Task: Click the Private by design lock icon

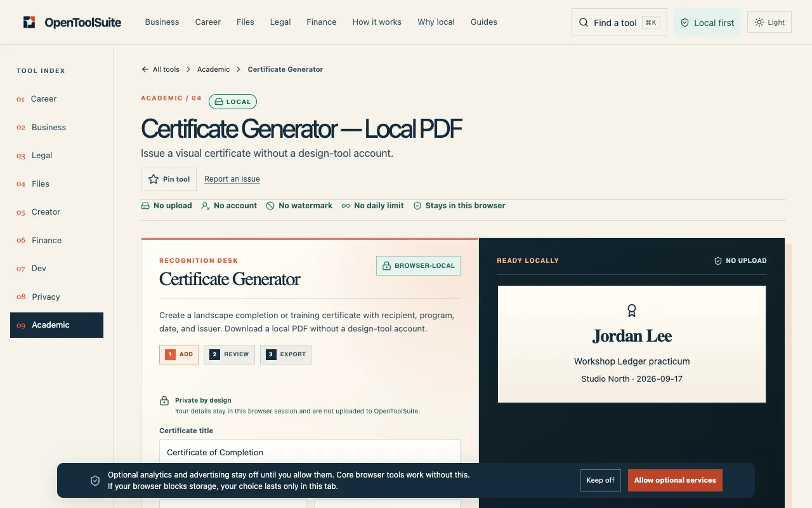Action: click(164, 401)
